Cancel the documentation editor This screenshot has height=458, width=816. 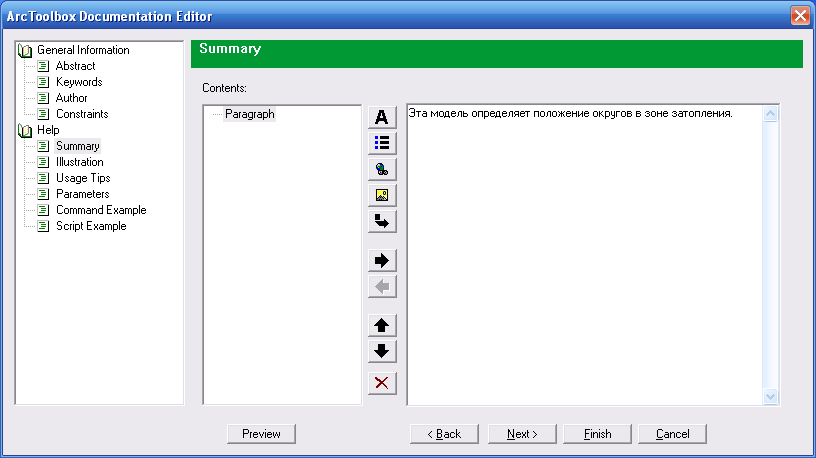pyautogui.click(x=672, y=434)
